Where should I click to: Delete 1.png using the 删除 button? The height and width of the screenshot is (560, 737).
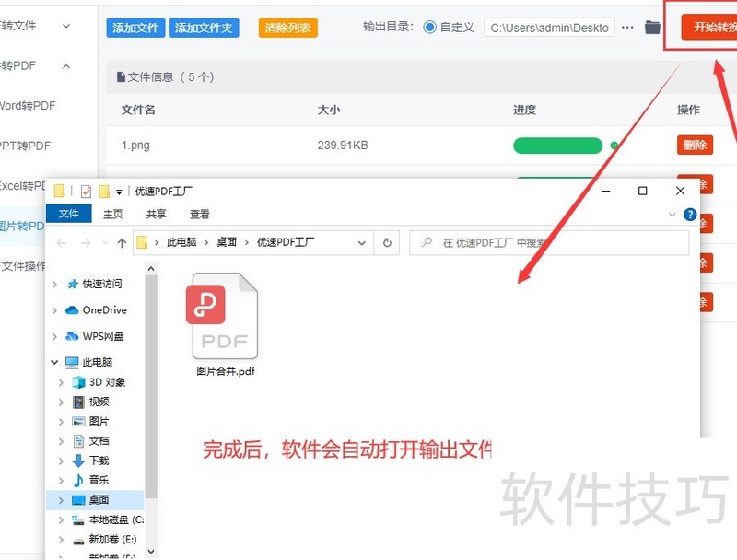[695, 146]
